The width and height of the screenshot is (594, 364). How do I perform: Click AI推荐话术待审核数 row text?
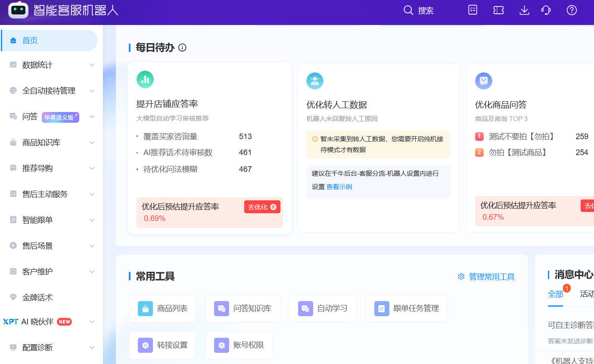pyautogui.click(x=178, y=152)
